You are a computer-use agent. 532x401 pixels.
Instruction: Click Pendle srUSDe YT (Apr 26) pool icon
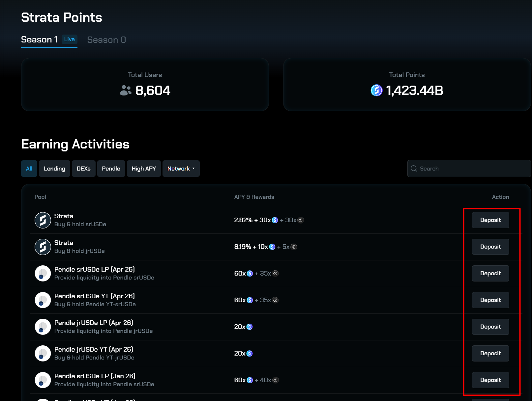43,300
